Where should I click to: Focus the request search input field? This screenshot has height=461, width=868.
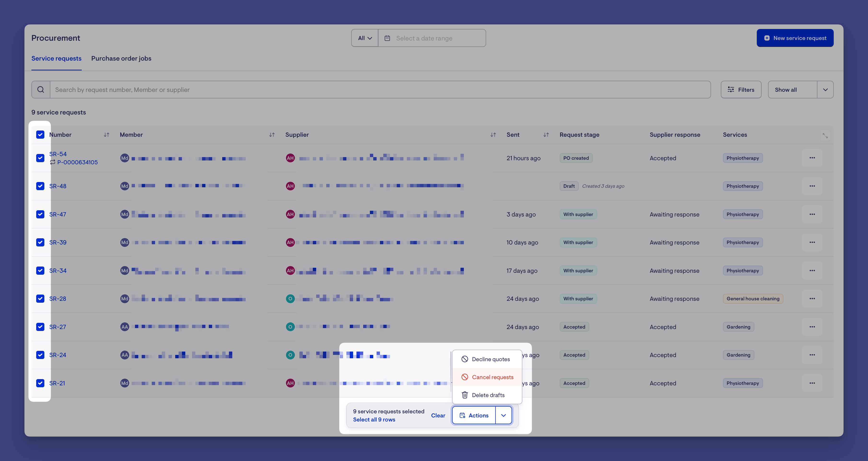(x=380, y=90)
